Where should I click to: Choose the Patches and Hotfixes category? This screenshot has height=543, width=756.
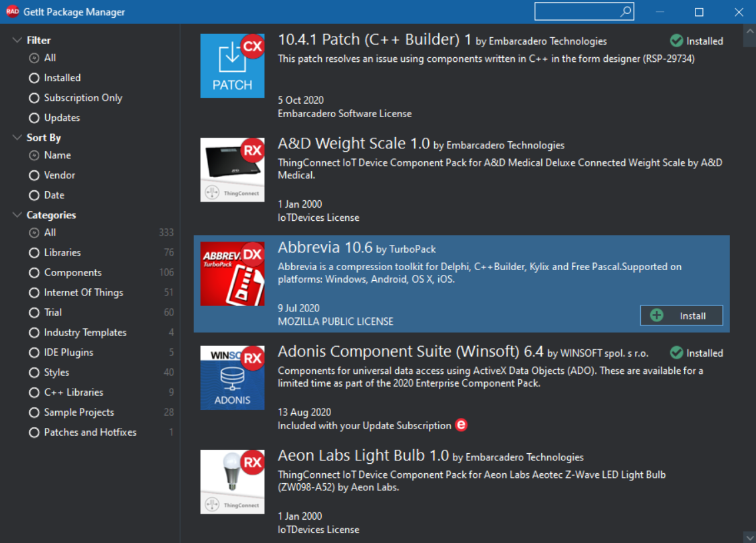point(83,433)
